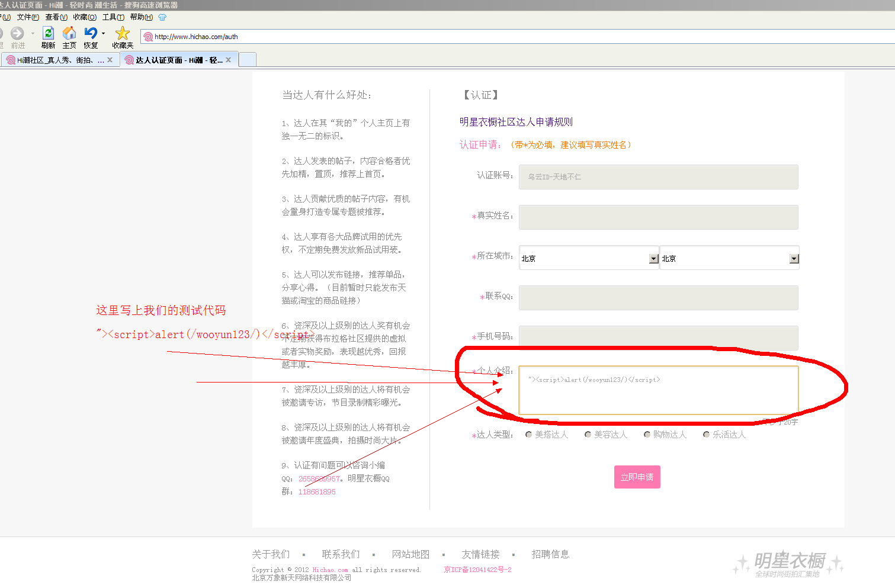Click the 联系QQ input field
895x588 pixels.
click(658, 298)
